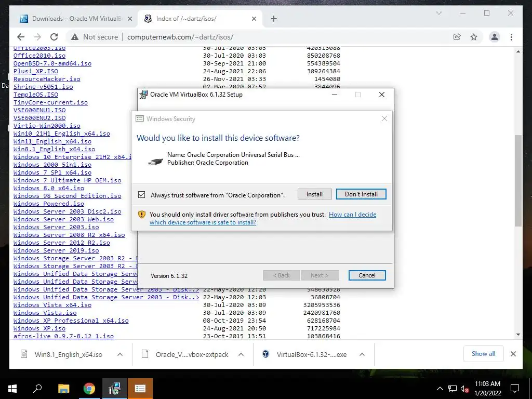Click Show all downloads
The height and width of the screenshot is (399, 532).
click(x=484, y=354)
